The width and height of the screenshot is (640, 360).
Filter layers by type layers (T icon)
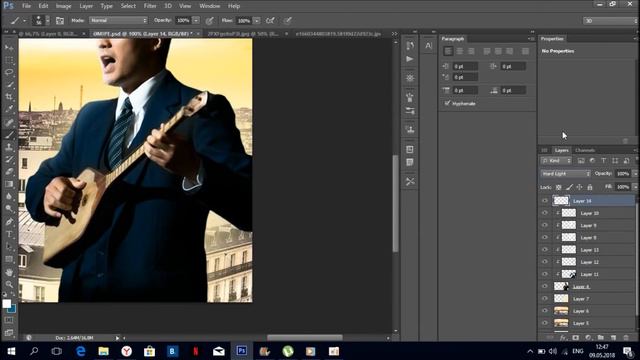coord(604,161)
